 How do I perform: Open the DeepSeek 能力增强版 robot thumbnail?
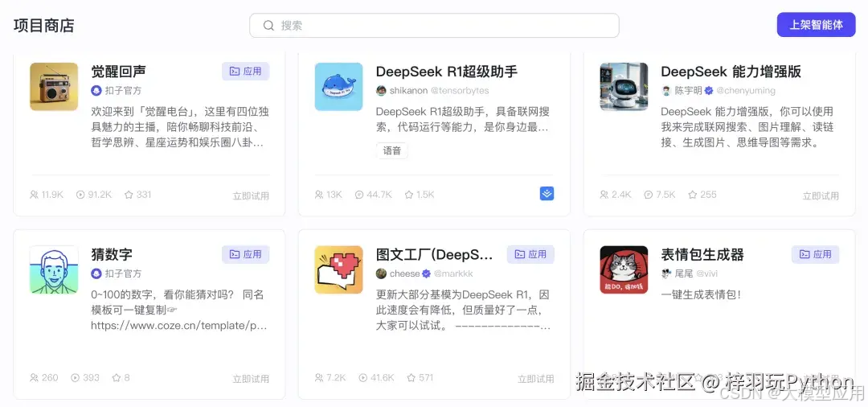624,86
